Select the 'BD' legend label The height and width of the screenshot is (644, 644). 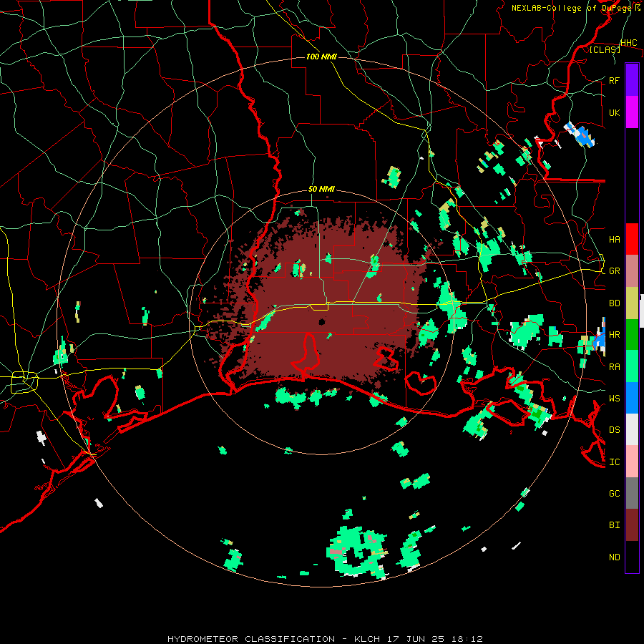click(614, 303)
